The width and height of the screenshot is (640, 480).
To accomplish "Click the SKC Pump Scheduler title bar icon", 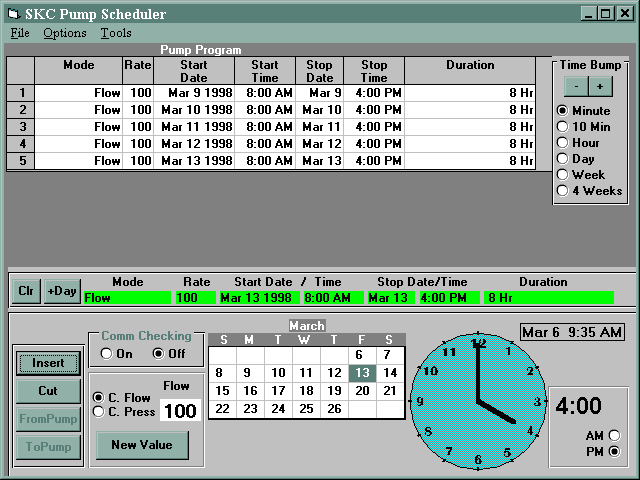I will tap(14, 14).
